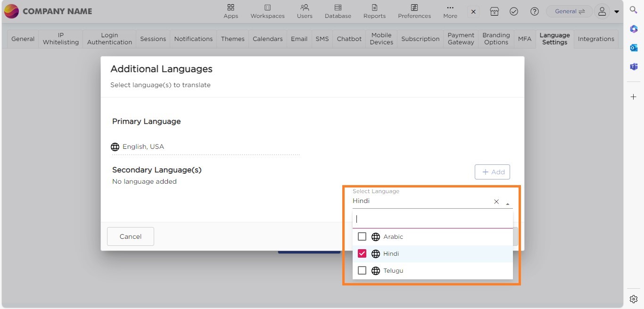Image resolution: width=644 pixels, height=309 pixels.
Task: Open sidebar settings gear
Action: (634, 299)
